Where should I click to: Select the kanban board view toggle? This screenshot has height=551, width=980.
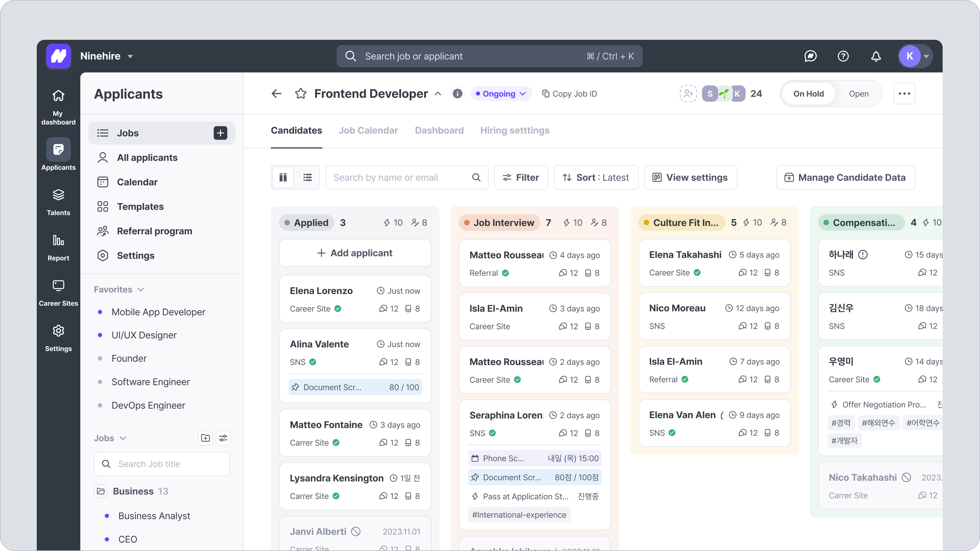[x=283, y=177]
